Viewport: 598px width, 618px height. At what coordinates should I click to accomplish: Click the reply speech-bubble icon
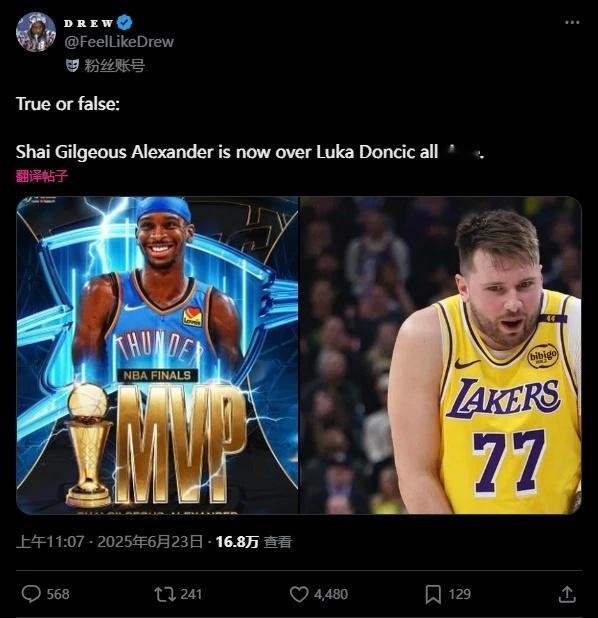pyautogui.click(x=31, y=594)
